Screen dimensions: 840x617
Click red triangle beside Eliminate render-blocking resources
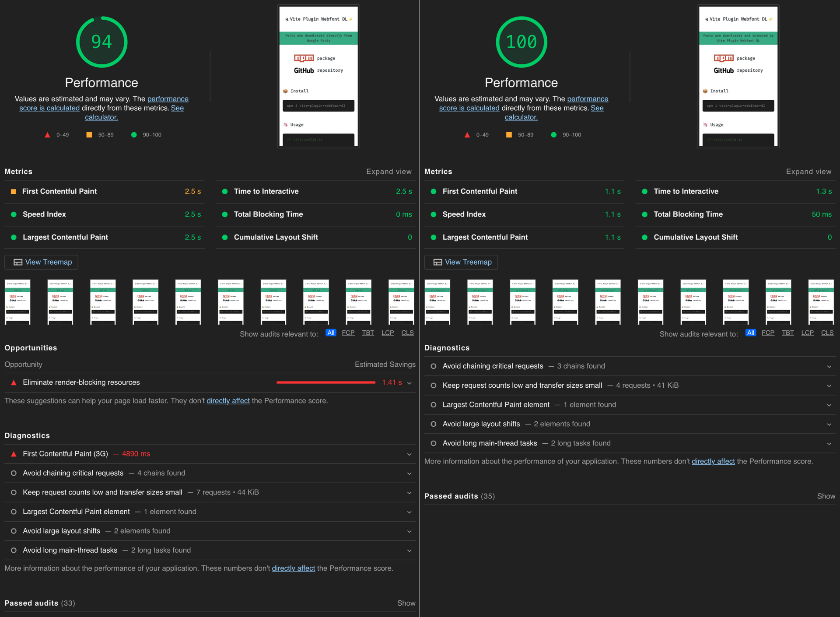[14, 382]
